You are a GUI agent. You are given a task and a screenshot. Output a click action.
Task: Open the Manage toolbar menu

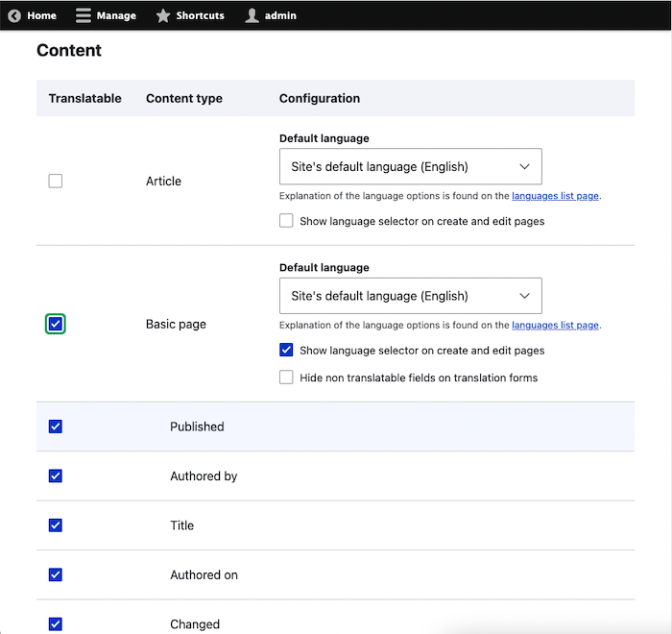pos(115,15)
